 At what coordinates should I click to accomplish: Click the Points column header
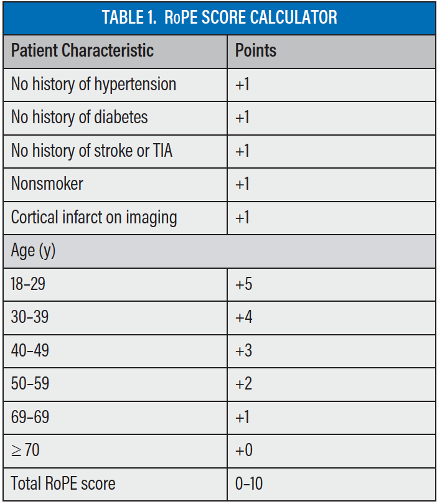[x=255, y=50]
